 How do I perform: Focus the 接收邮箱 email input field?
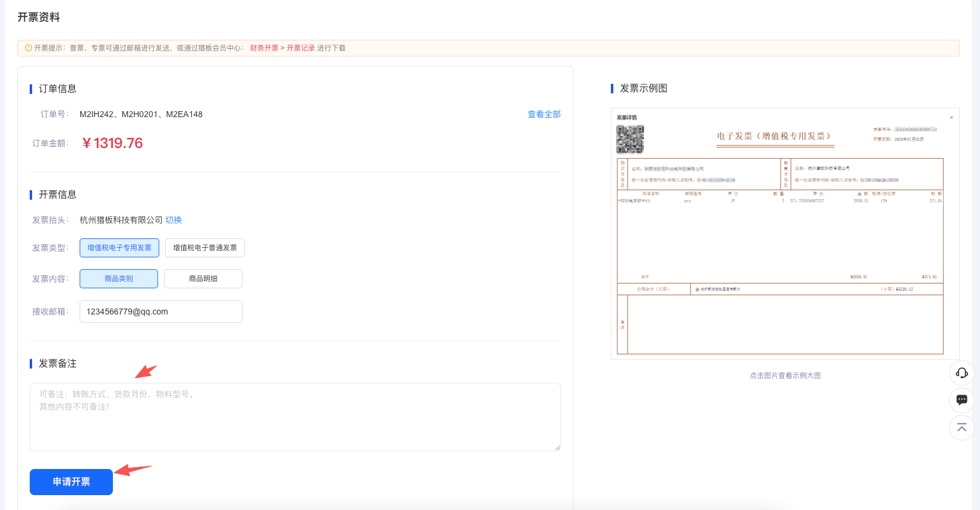point(160,311)
